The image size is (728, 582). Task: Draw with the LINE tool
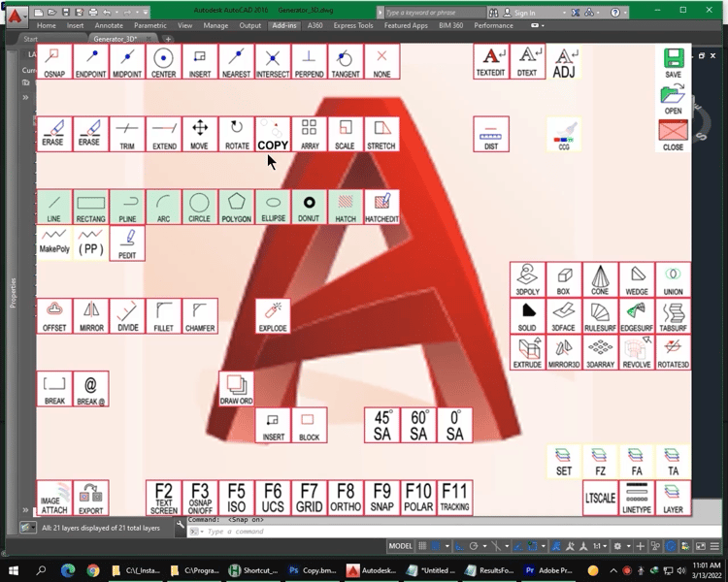point(54,207)
